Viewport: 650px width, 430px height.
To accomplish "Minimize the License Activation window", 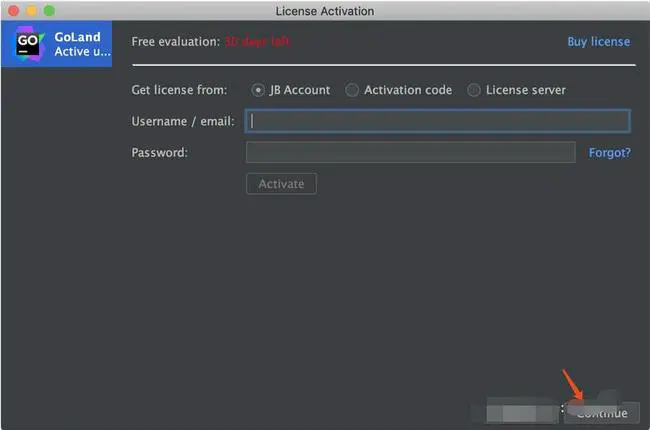I will [30, 10].
